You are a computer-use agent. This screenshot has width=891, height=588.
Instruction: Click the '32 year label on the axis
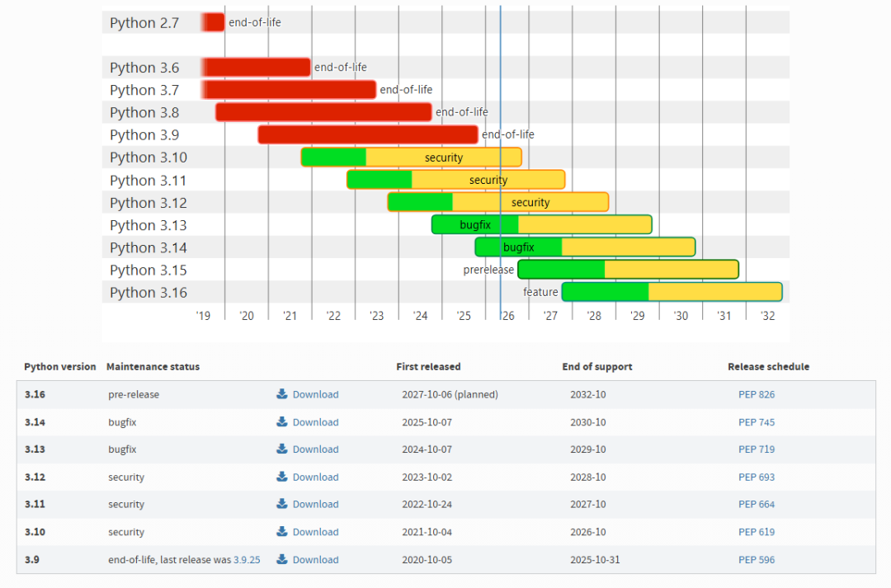(x=768, y=316)
